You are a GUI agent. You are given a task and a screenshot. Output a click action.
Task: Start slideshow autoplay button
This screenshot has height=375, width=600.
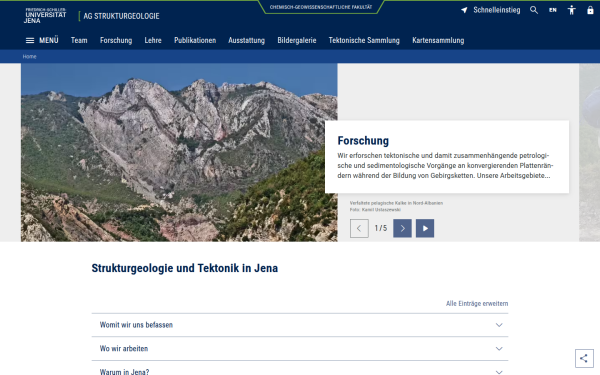(x=425, y=228)
